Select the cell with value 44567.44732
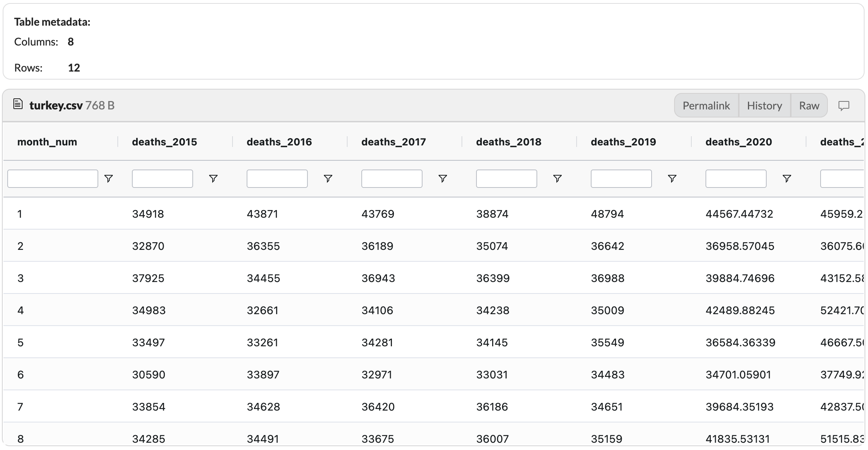 pyautogui.click(x=739, y=214)
